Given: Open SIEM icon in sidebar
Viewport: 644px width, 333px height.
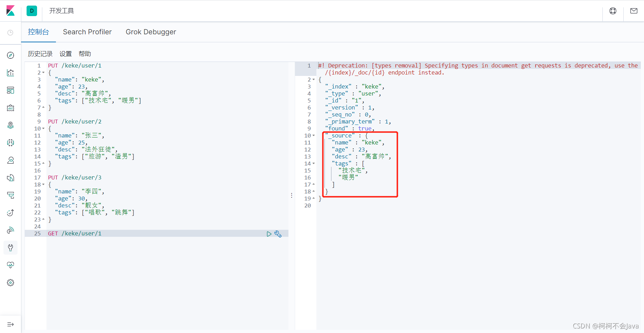Looking at the screenshot, I should coord(10,230).
